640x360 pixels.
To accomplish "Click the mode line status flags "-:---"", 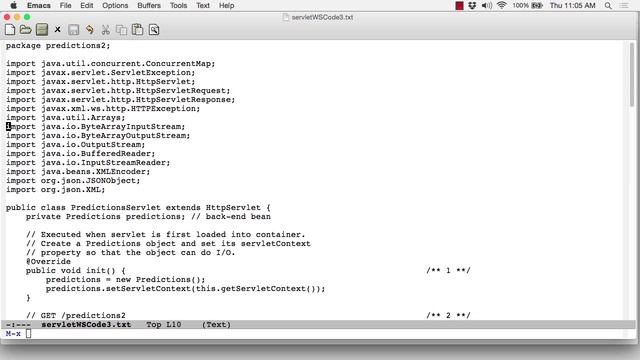I will click(18, 324).
